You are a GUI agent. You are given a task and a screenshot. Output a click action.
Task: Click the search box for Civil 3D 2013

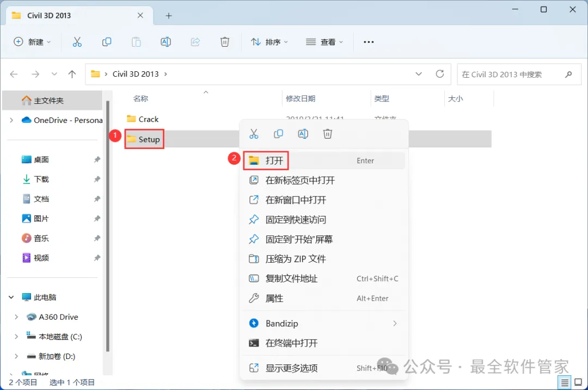(x=519, y=75)
